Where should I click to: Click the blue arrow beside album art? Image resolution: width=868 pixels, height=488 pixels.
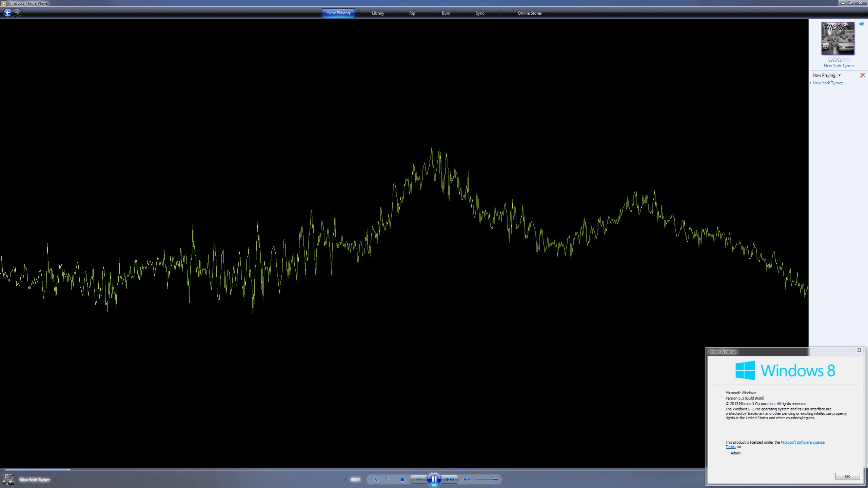861,24
